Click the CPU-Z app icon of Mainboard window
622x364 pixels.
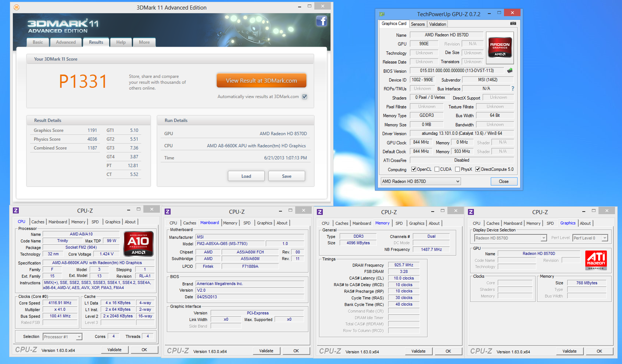point(168,212)
